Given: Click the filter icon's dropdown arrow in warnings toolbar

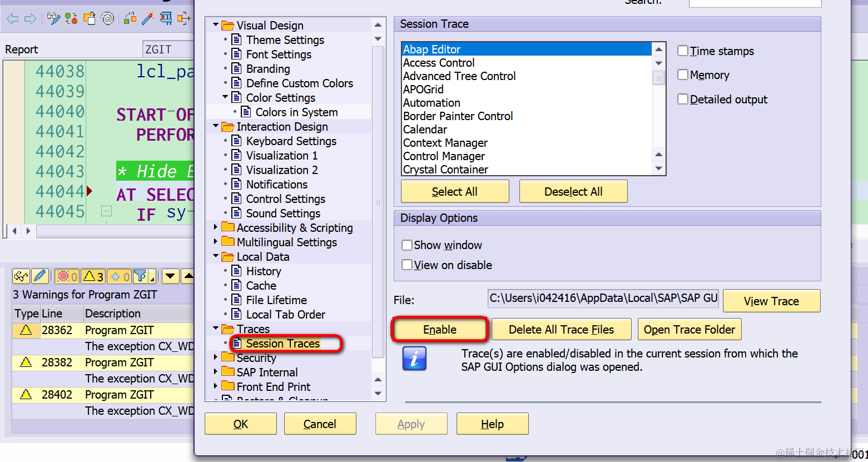Looking at the screenshot, I should click(152, 276).
